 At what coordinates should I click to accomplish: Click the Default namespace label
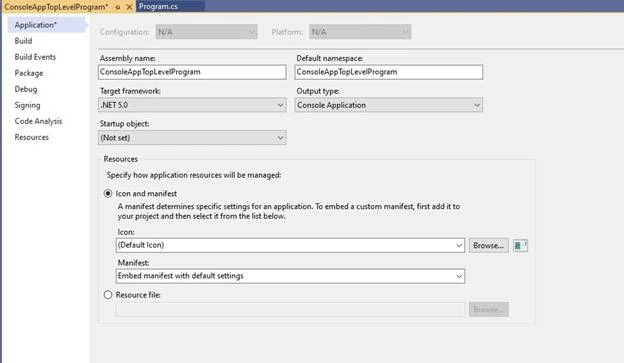click(330, 58)
